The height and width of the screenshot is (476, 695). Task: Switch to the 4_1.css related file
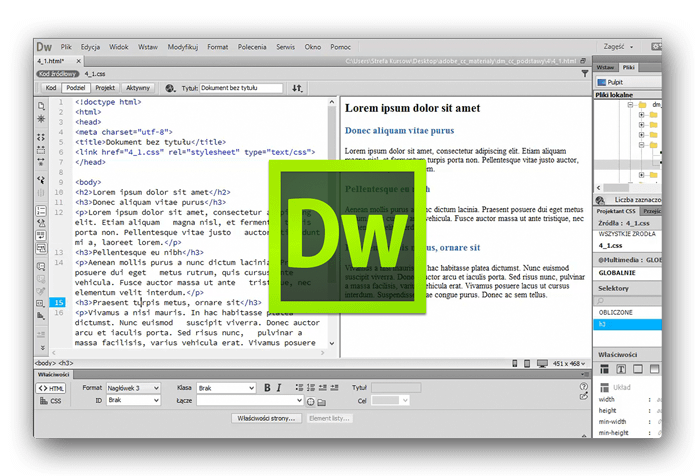click(96, 74)
